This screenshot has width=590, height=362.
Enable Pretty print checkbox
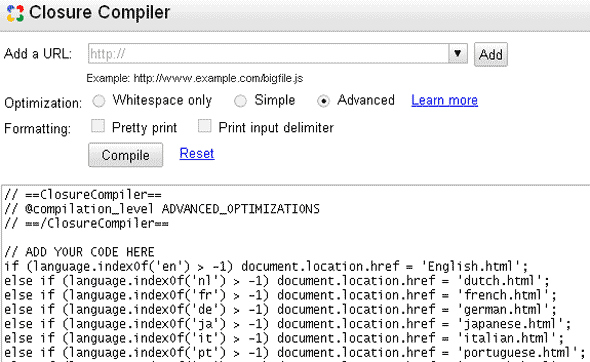point(98,126)
